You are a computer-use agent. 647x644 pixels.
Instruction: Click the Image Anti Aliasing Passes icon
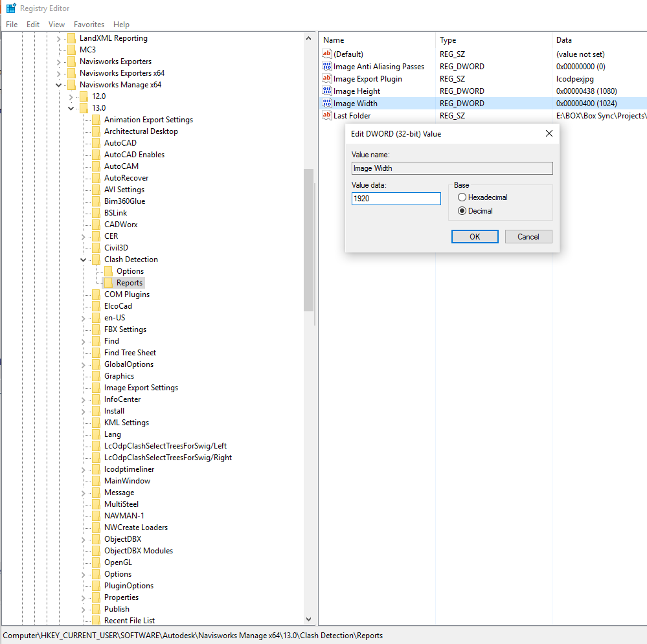(x=327, y=66)
